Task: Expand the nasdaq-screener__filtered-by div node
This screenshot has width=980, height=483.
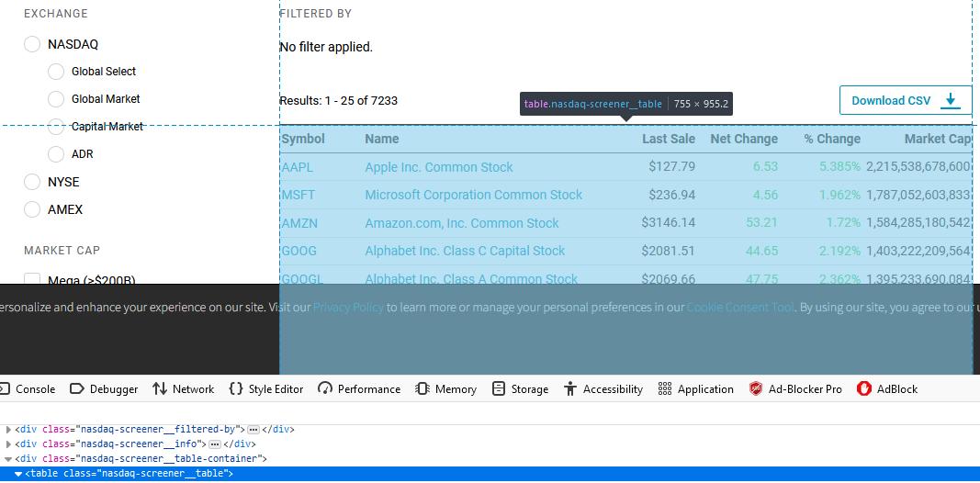Action: (8, 429)
